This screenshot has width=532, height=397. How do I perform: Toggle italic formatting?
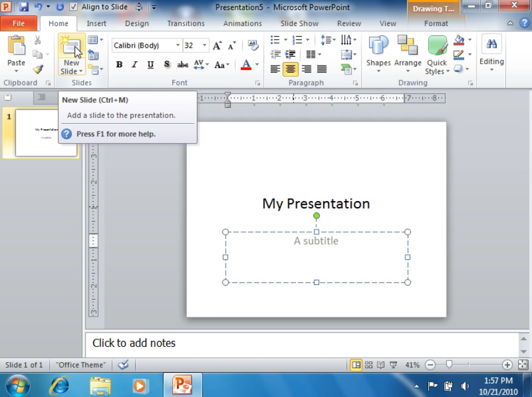click(134, 65)
